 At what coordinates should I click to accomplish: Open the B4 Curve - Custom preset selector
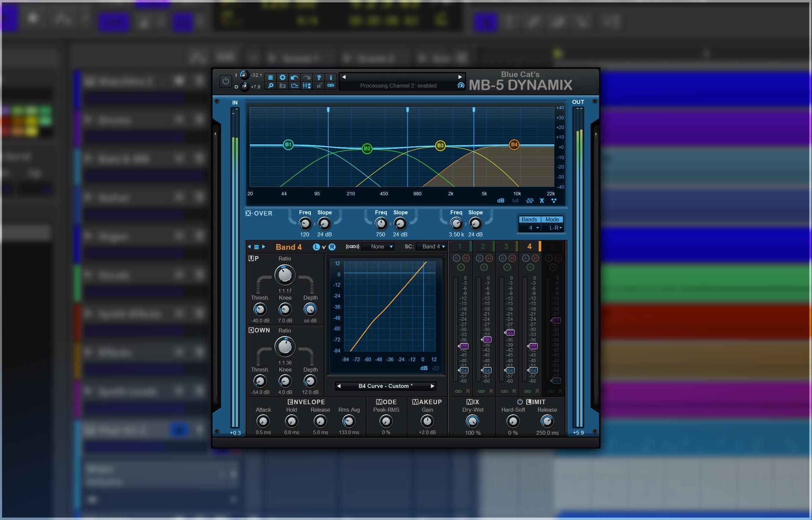[x=385, y=386]
